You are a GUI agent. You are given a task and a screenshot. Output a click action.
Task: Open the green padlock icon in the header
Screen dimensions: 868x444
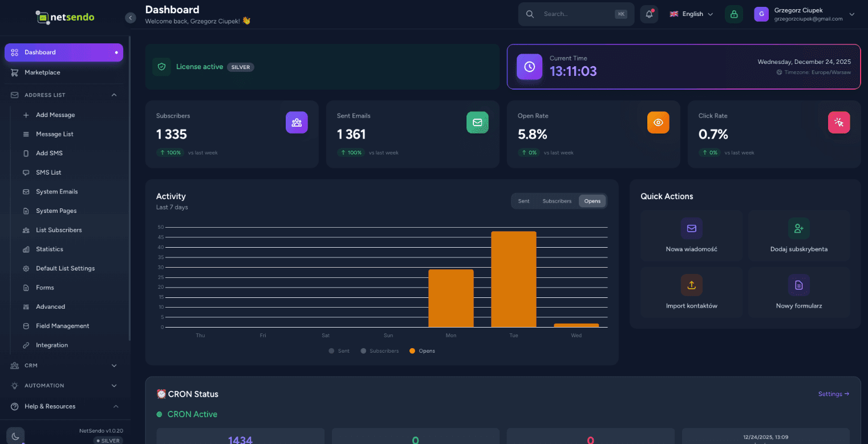click(x=734, y=14)
